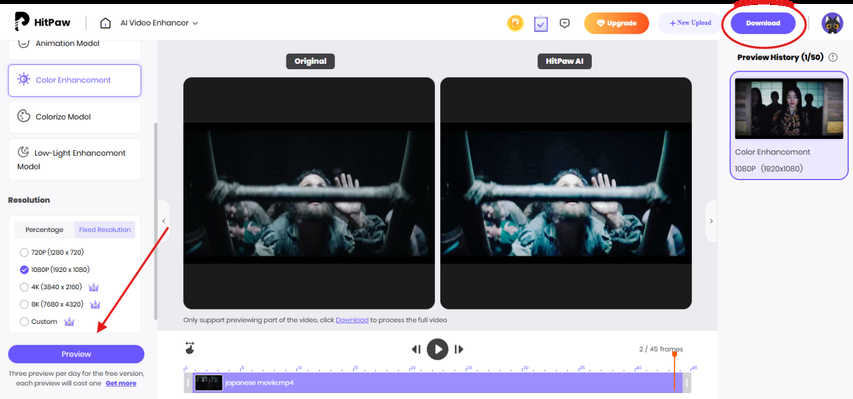The image size is (853, 399).
Task: Open the user avatar profile
Action: click(832, 23)
